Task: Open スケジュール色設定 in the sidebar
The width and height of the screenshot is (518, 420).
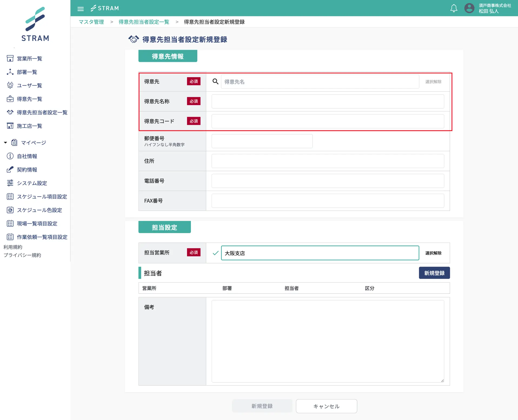Action: pyautogui.click(x=39, y=210)
